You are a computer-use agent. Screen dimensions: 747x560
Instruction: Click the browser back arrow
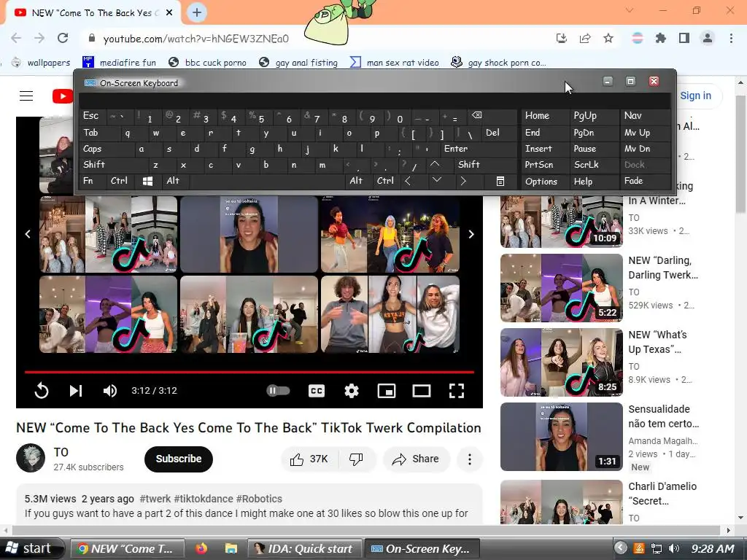tap(16, 38)
